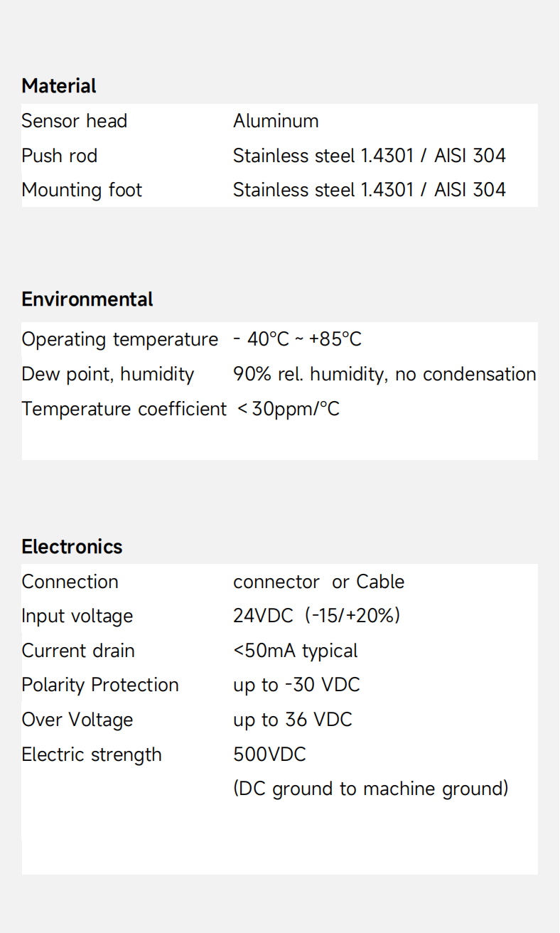The width and height of the screenshot is (560, 933).
Task: Select the 24VDC (-15/+20%) value
Action: [x=316, y=616]
